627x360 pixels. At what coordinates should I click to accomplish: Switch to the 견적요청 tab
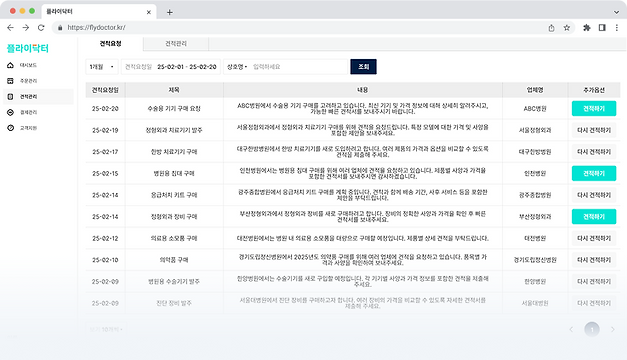click(x=110, y=44)
